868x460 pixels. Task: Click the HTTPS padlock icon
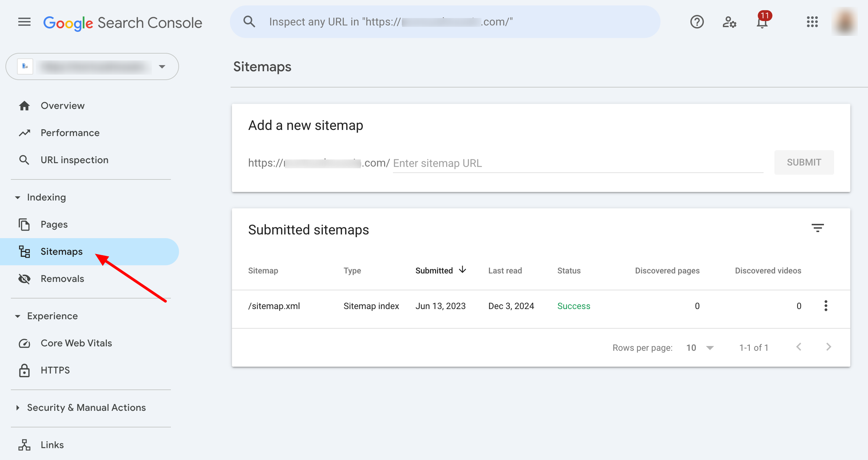tap(24, 370)
